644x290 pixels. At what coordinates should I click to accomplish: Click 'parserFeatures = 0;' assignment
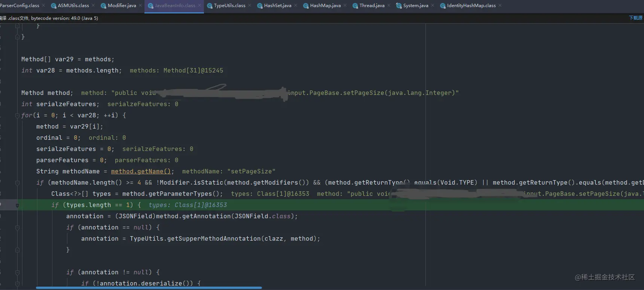[71, 160]
